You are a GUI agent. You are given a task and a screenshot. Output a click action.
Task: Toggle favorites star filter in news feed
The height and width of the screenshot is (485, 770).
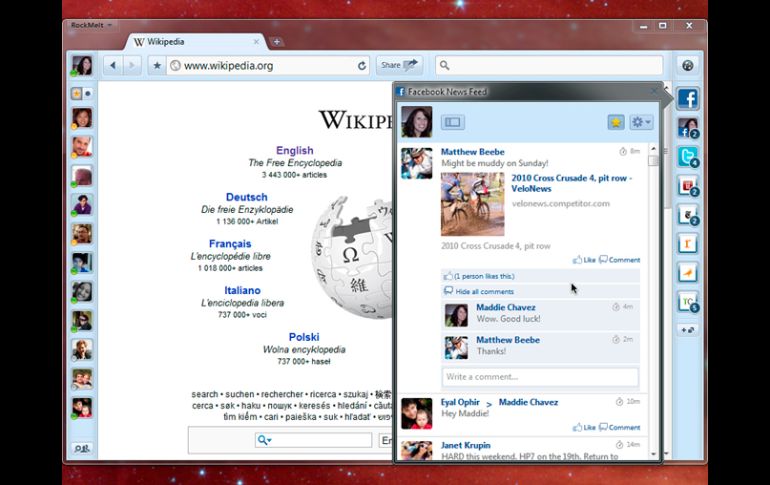[616, 122]
